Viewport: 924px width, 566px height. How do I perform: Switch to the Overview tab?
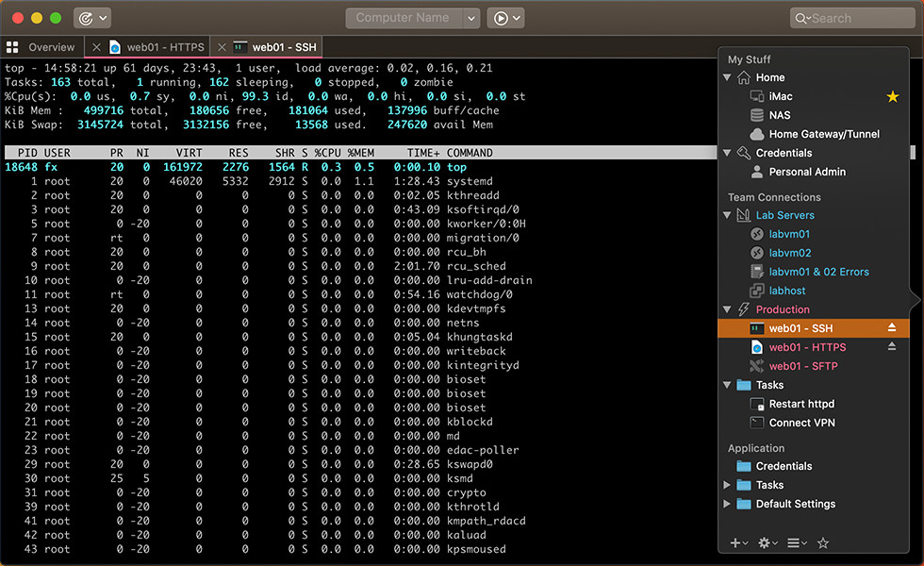(51, 47)
